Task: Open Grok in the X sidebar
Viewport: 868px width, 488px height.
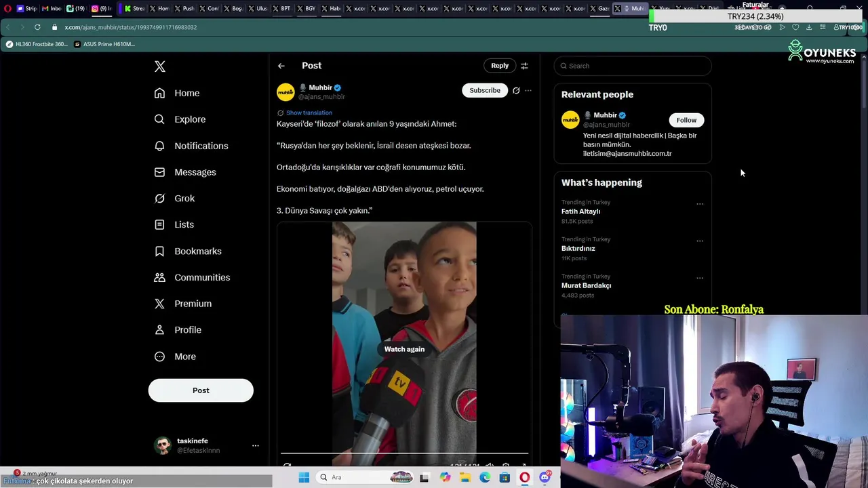Action: click(x=174, y=199)
